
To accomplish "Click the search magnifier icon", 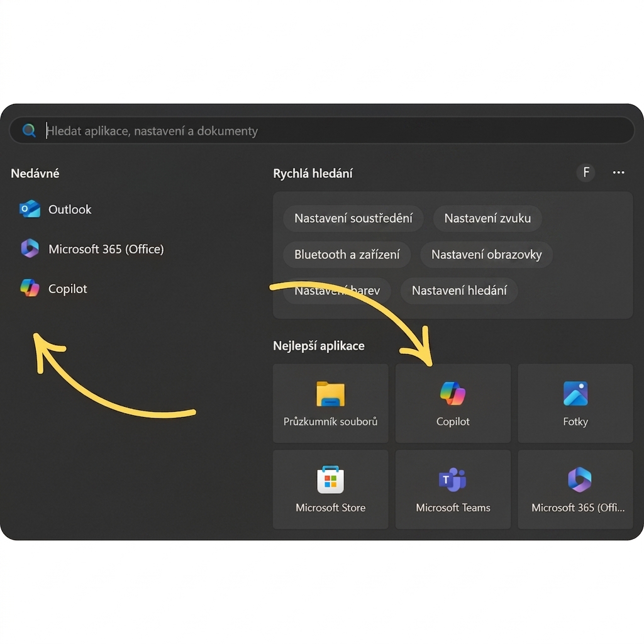I will [29, 131].
